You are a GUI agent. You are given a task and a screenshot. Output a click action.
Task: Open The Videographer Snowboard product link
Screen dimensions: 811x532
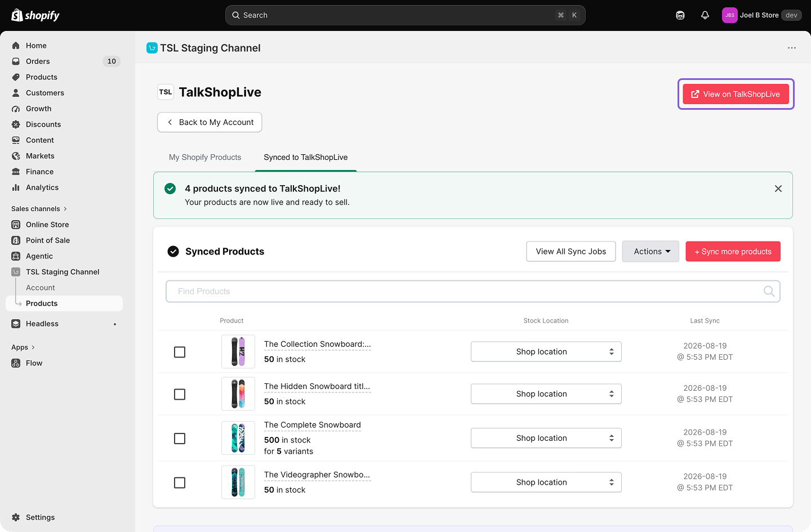(317, 475)
